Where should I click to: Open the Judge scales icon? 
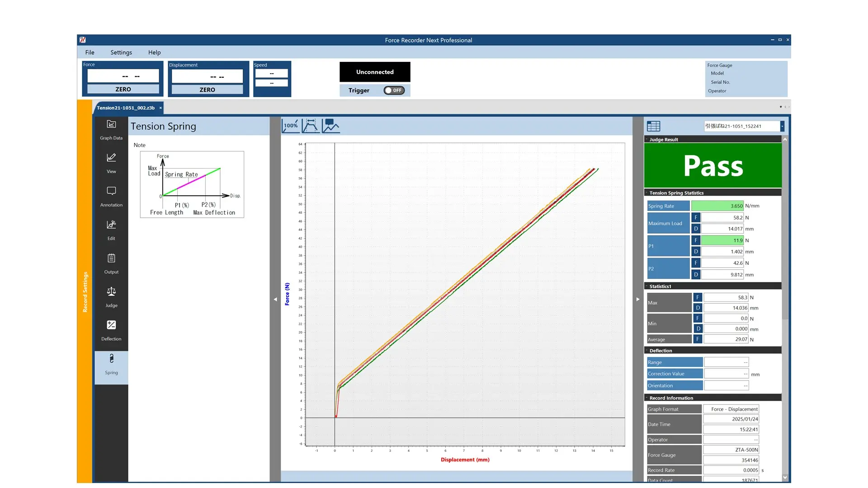click(x=111, y=296)
